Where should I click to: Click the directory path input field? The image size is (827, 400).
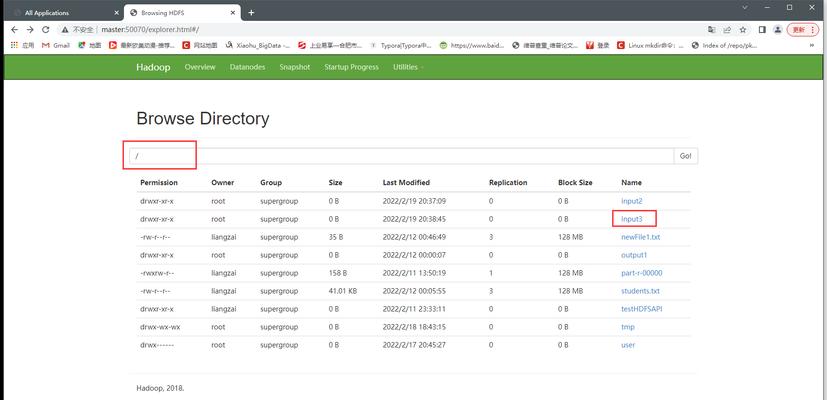[401, 156]
